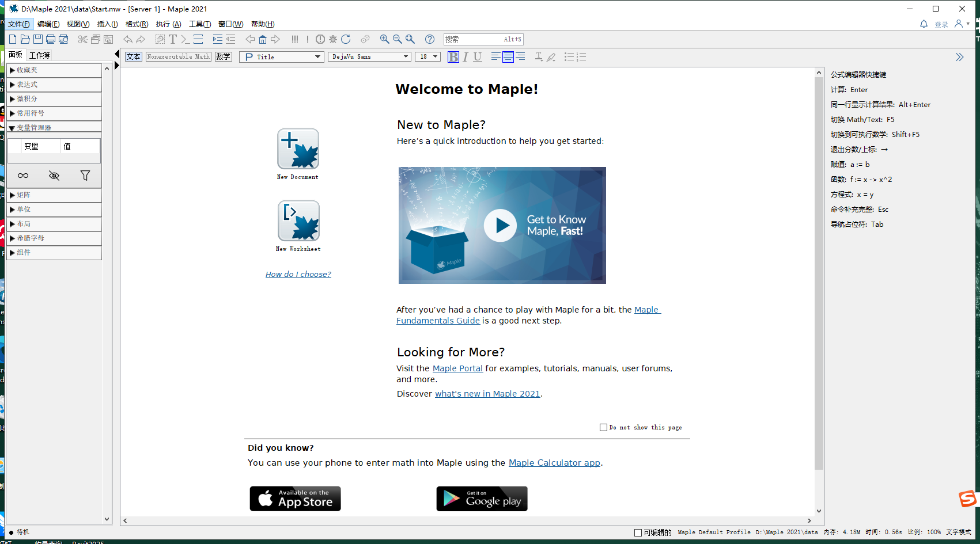Play the Get to Know Maple video
Image resolution: width=980 pixels, height=544 pixels.
coord(500,225)
